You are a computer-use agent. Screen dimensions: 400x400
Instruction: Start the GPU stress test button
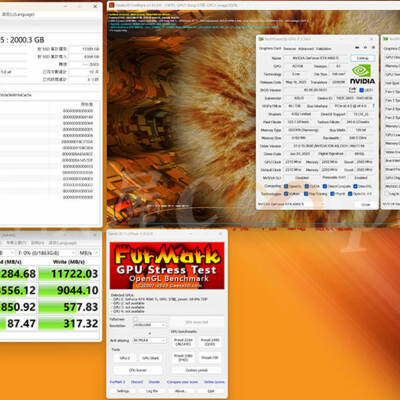pyautogui.click(x=196, y=322)
